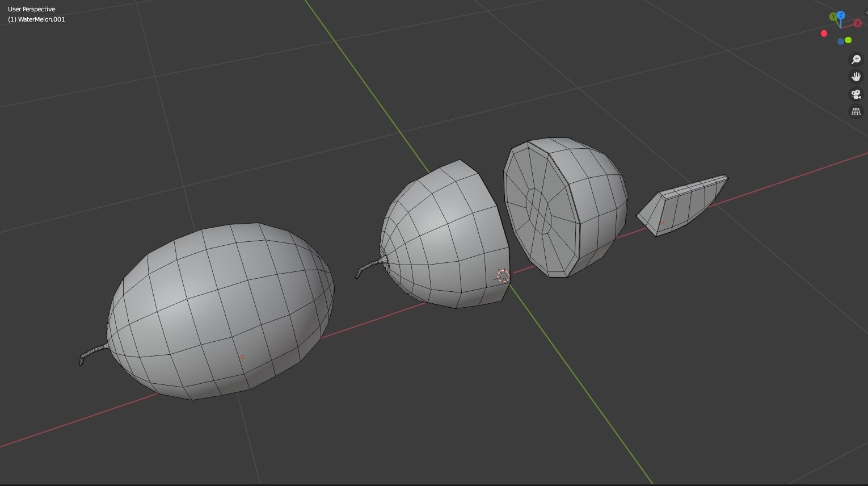Click the negative X axis dot on gizmo
Image resolution: width=868 pixels, height=486 pixels.
(824, 33)
